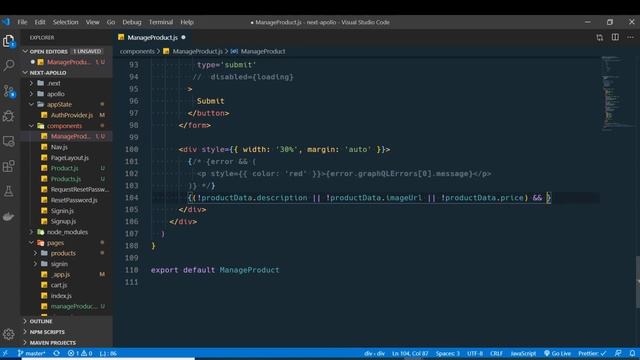Open the Explorer view icon

[x=9, y=41]
